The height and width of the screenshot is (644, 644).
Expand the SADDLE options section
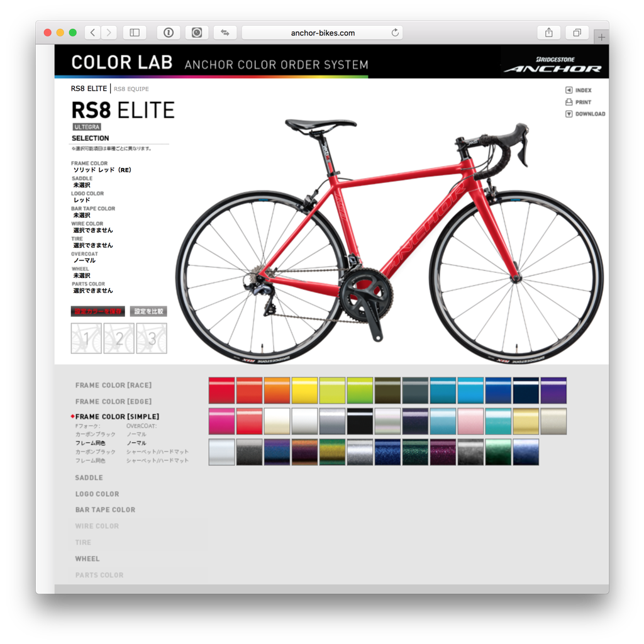tap(89, 478)
